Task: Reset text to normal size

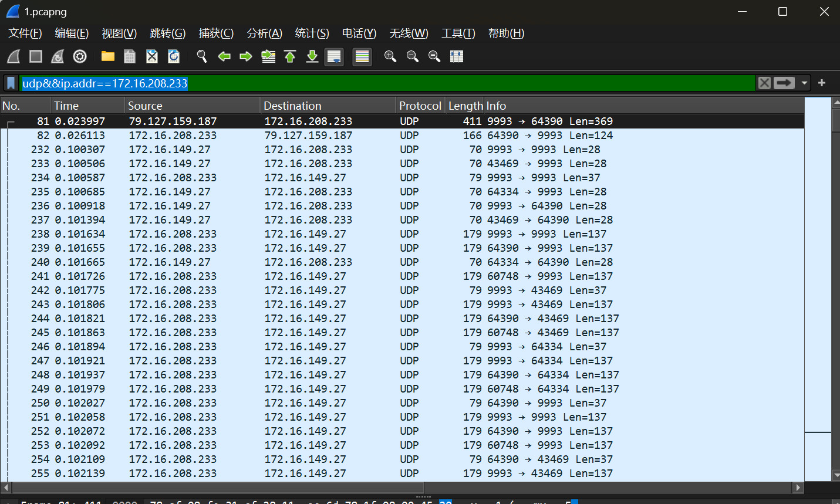Action: point(434,56)
